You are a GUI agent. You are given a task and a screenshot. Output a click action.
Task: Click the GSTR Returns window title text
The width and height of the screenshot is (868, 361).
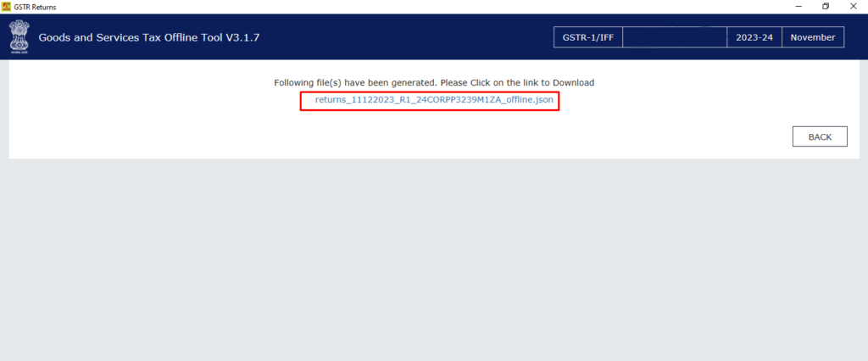35,7
